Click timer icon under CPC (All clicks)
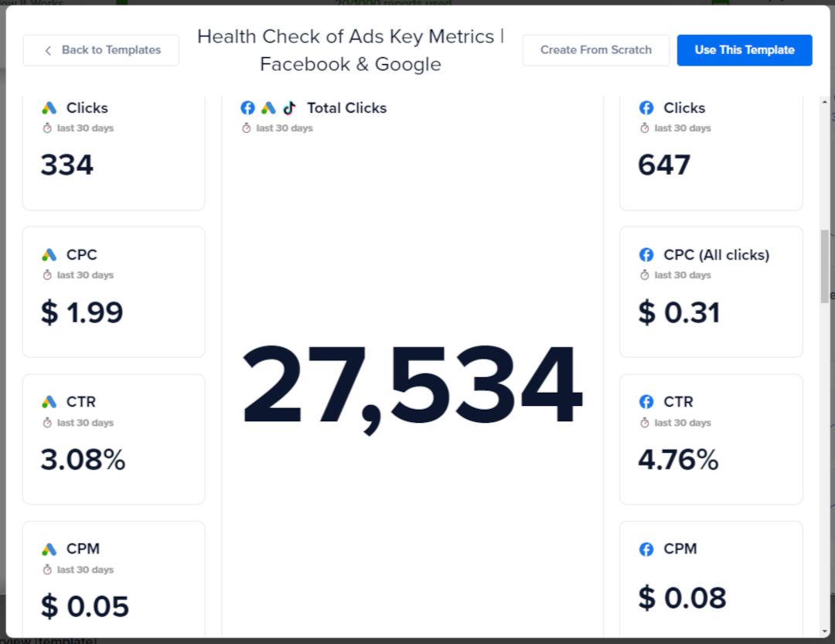The width and height of the screenshot is (835, 644). click(644, 275)
